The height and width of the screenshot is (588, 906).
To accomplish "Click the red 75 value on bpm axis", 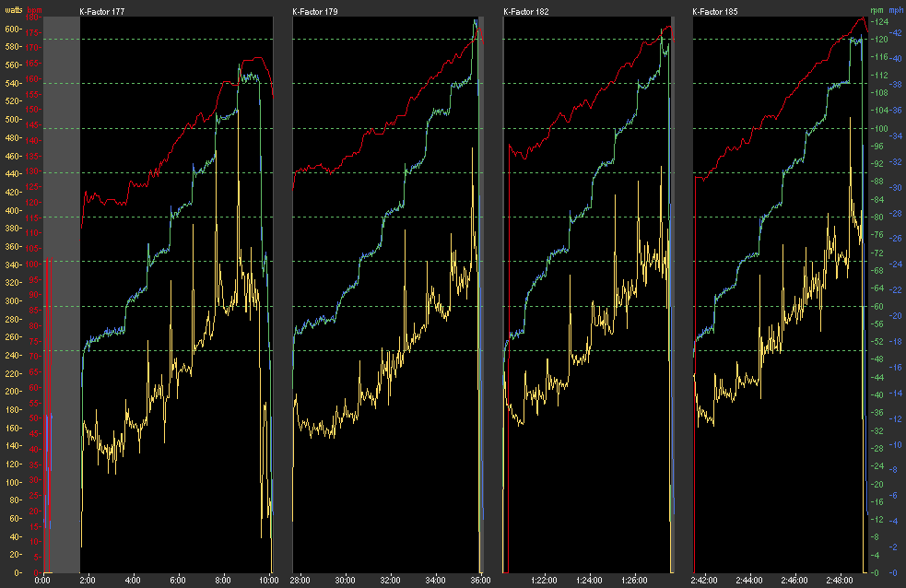I will click(35, 341).
